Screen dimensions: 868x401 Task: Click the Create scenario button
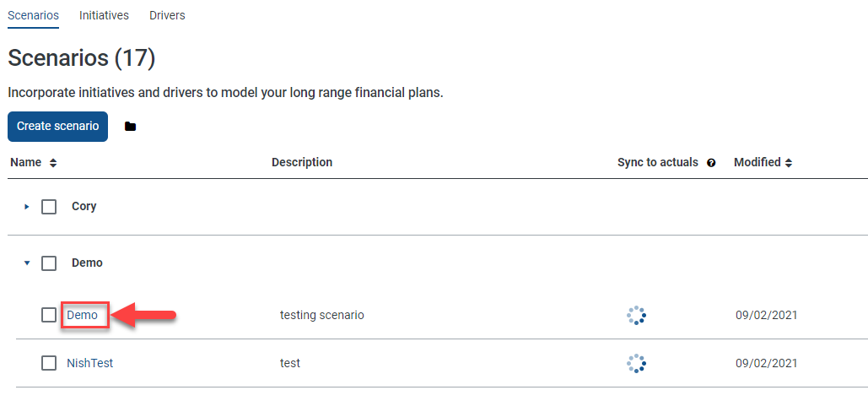click(x=57, y=127)
